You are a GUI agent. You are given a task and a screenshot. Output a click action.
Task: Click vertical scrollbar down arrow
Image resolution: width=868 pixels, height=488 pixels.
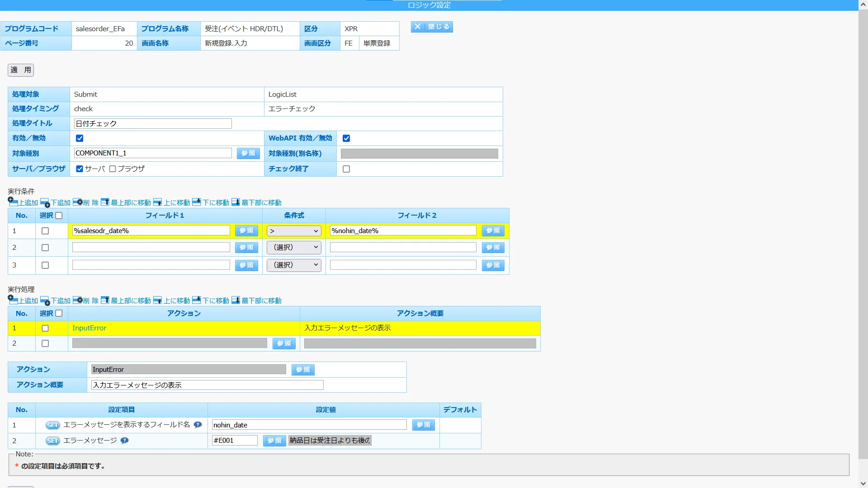pos(863,483)
